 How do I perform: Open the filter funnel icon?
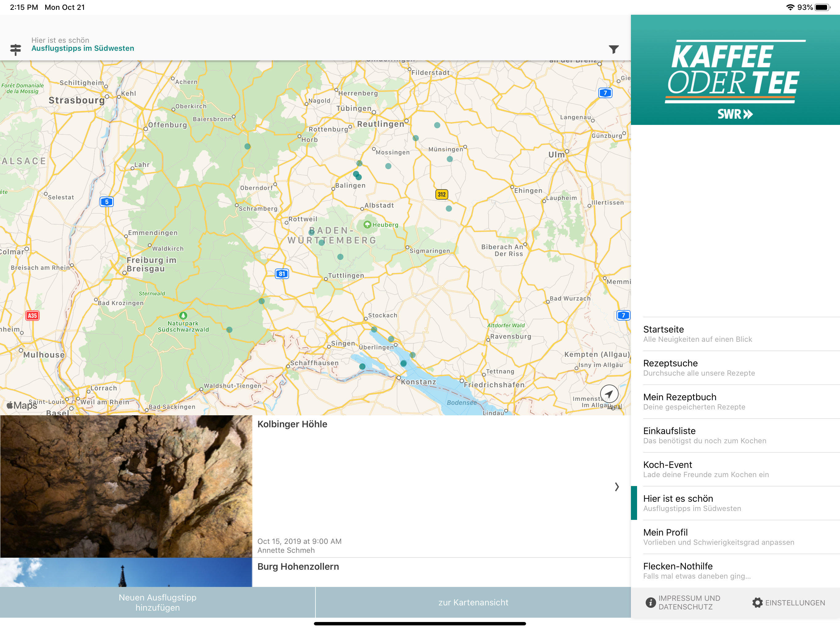[x=613, y=49]
